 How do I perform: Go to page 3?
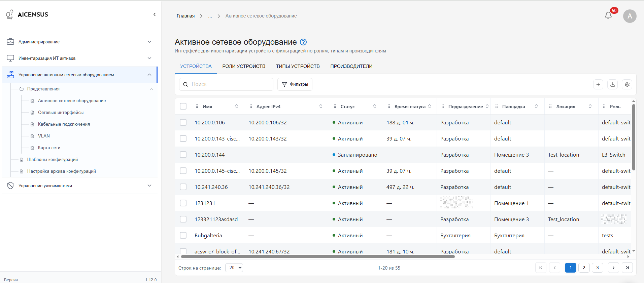[x=598, y=268]
